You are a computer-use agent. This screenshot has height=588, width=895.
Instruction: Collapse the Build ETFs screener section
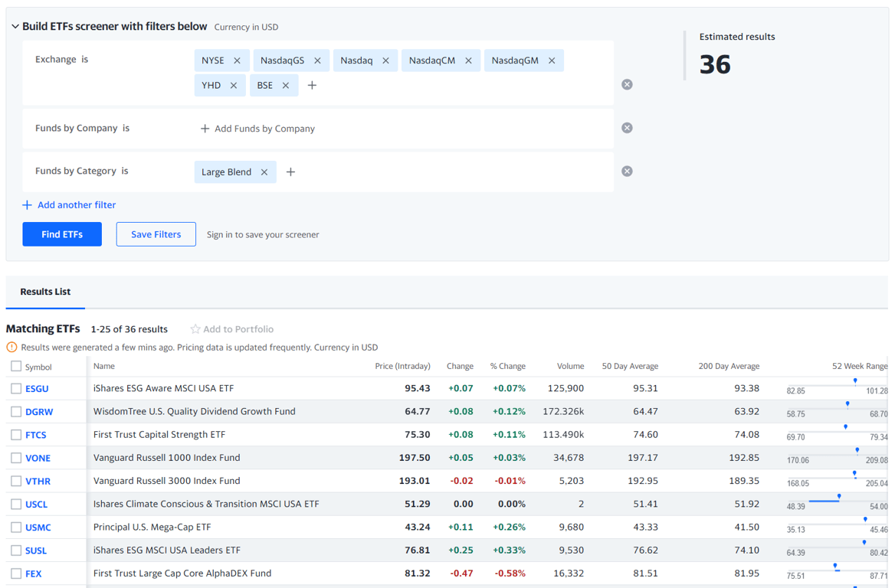point(15,25)
